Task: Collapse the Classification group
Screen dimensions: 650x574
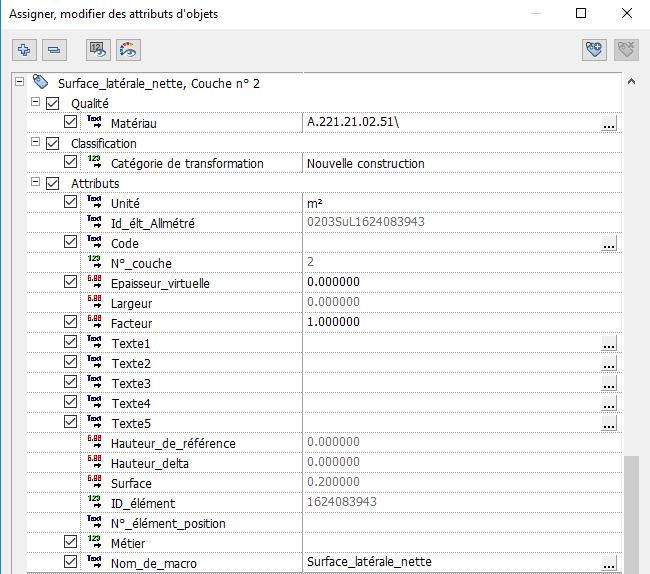Action: [36, 142]
